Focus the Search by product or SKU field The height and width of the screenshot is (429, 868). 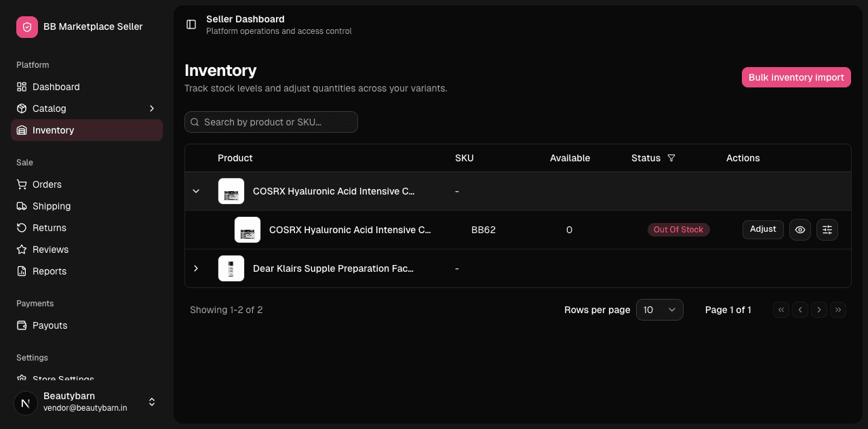[x=271, y=122]
